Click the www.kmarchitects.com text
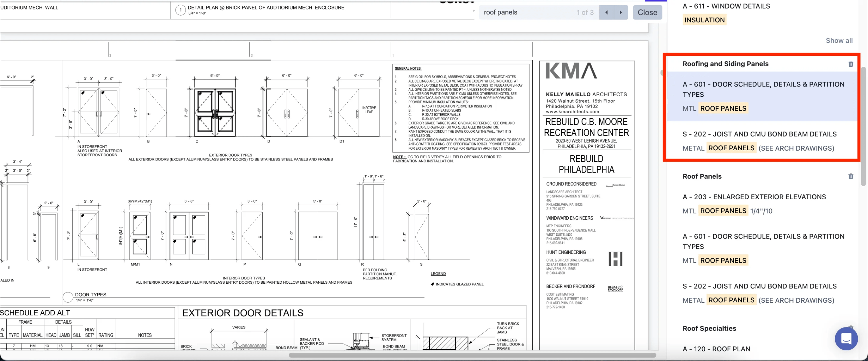The image size is (868, 361). click(x=572, y=112)
